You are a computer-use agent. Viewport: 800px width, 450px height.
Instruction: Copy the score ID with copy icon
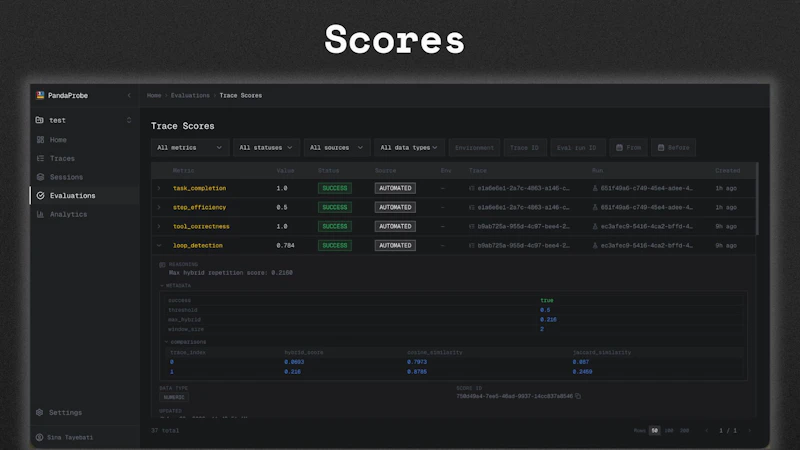tap(578, 396)
